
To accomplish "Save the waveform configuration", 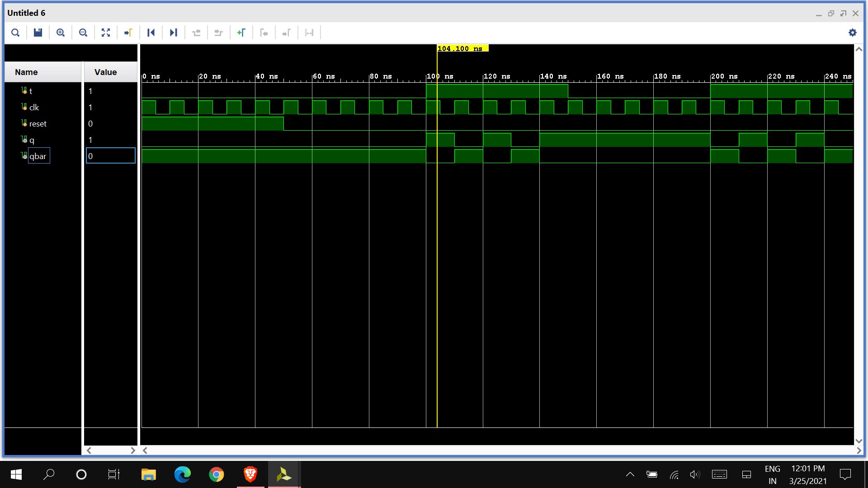I will (x=38, y=33).
